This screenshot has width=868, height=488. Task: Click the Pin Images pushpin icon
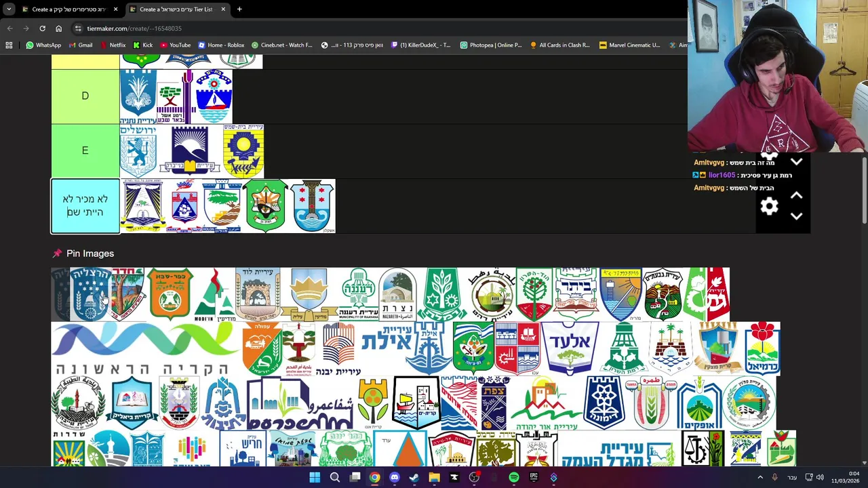(57, 253)
